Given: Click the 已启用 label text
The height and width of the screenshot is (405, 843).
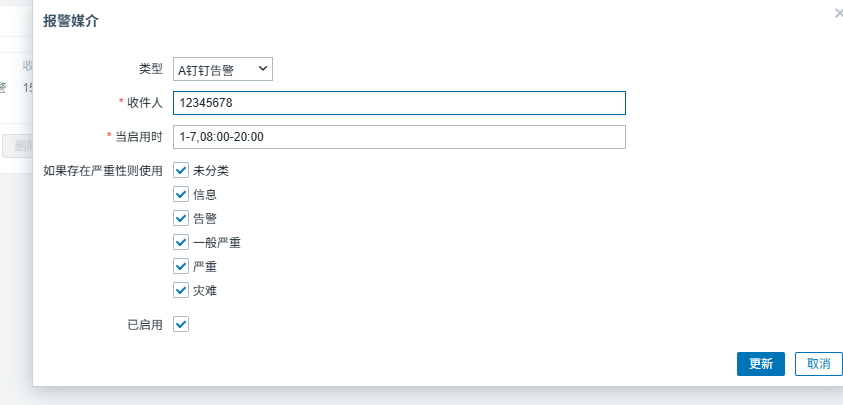Looking at the screenshot, I should pos(144,324).
